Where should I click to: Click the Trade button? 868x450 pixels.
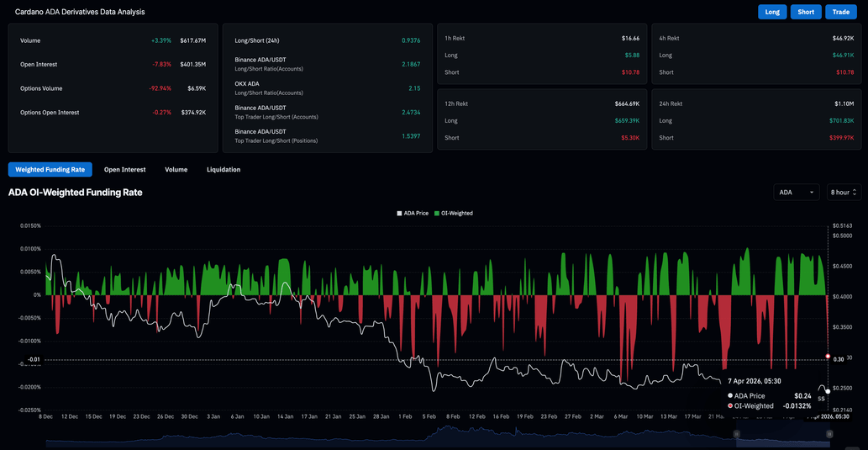click(840, 12)
